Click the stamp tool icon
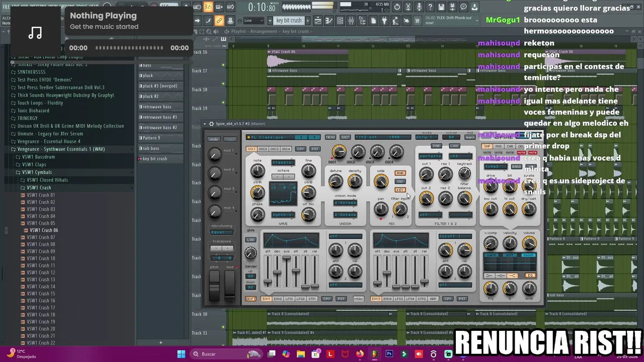Screen dimensions: 644x362 point(230,21)
